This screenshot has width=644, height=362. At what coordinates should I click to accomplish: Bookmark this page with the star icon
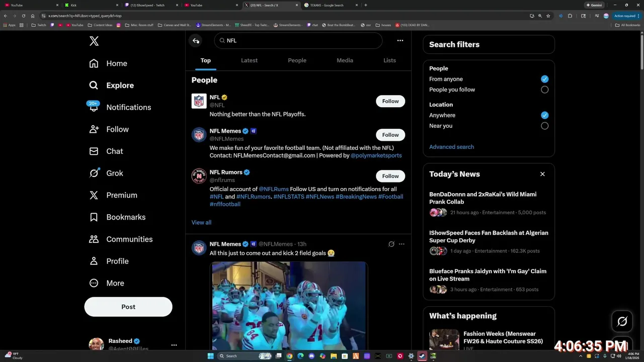(x=548, y=16)
